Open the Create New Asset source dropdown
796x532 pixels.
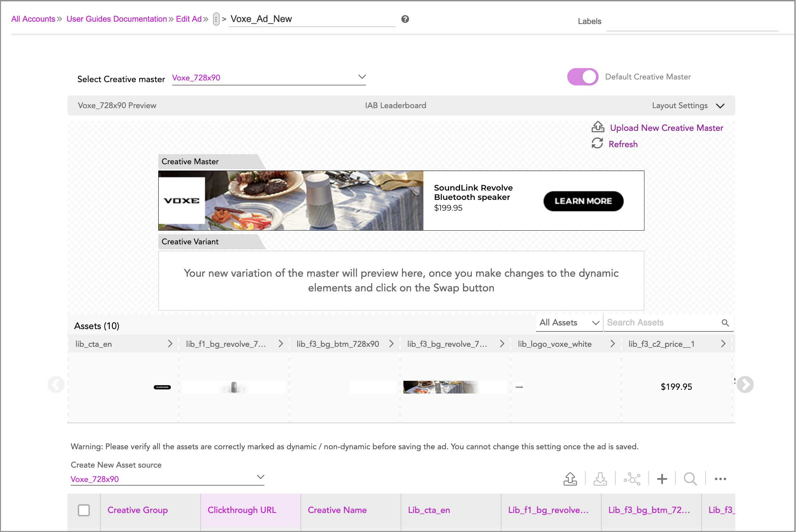(x=167, y=479)
